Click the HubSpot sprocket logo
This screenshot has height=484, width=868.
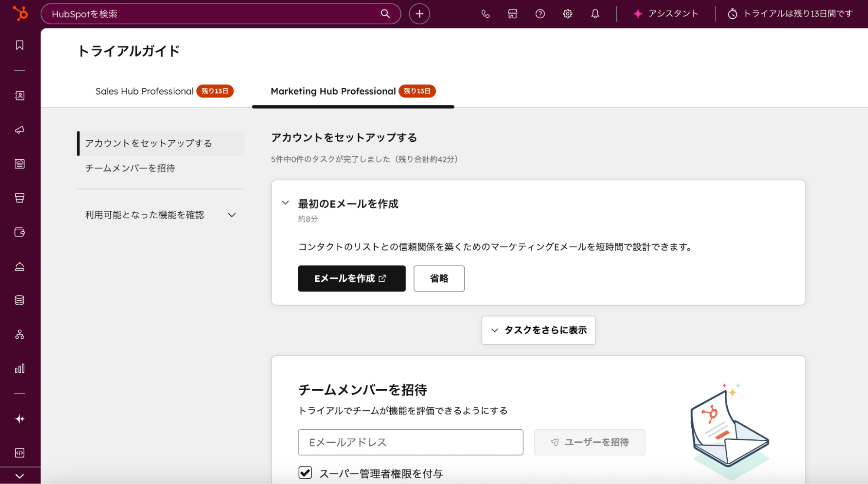20,13
